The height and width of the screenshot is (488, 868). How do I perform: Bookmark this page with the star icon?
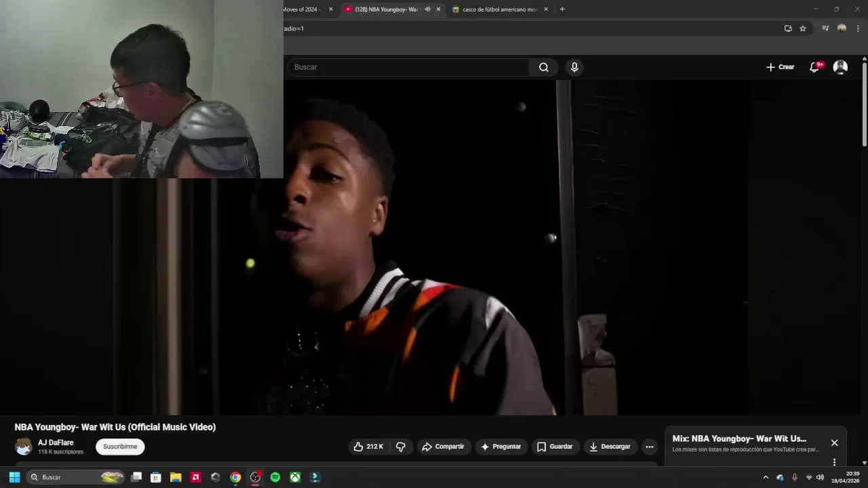tap(803, 28)
